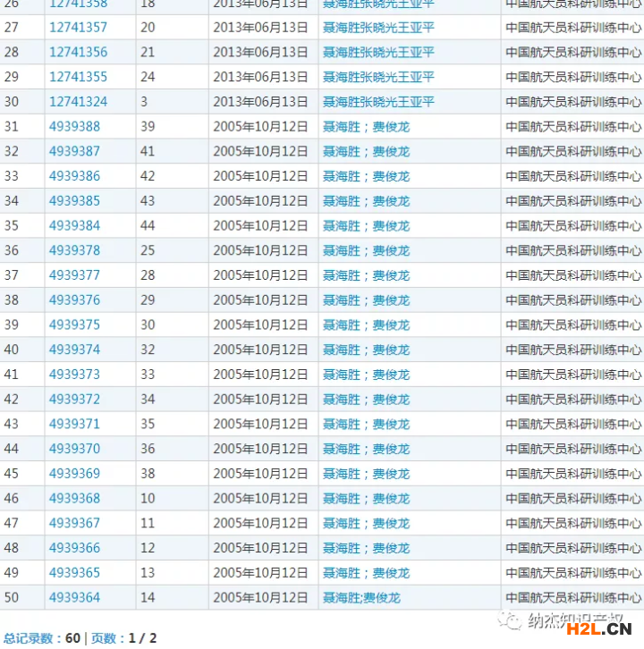Open 聂海胜张晓光王亚平 trademark in row 30
Image resolution: width=644 pixels, height=649 pixels.
(x=377, y=102)
